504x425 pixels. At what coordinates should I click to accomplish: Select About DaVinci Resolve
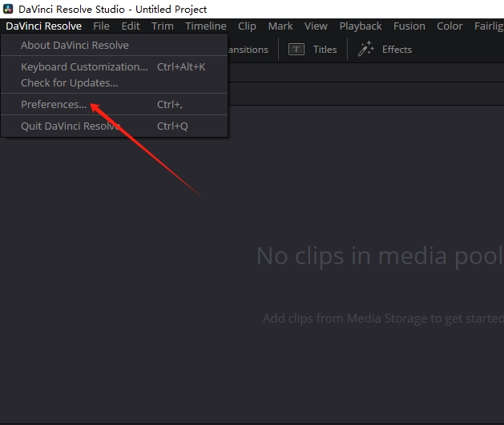(x=114, y=46)
